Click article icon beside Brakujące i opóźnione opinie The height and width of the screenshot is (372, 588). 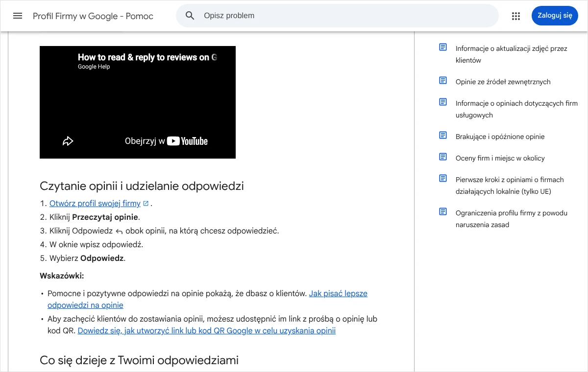click(443, 136)
